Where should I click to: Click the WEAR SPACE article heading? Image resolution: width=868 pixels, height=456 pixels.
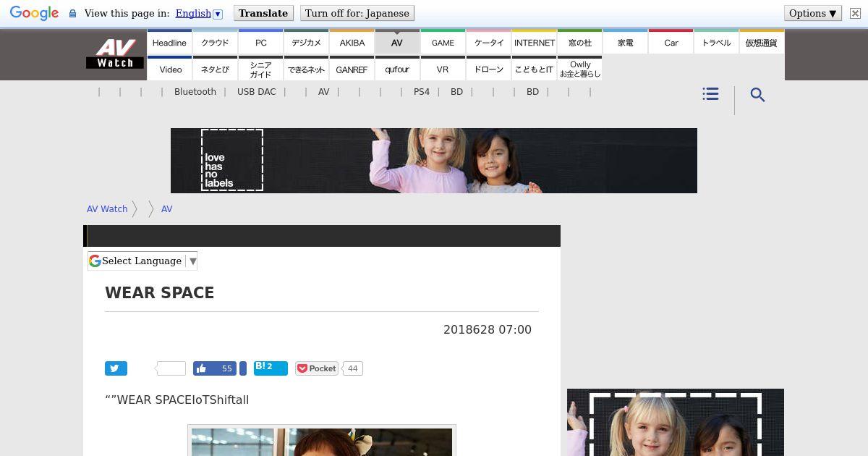coord(160,293)
